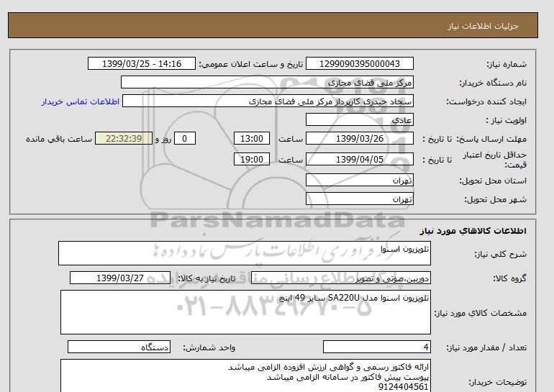This screenshot has width=554, height=392.
Task: Click the request creator field سجاد حیدری
Action: [268, 101]
